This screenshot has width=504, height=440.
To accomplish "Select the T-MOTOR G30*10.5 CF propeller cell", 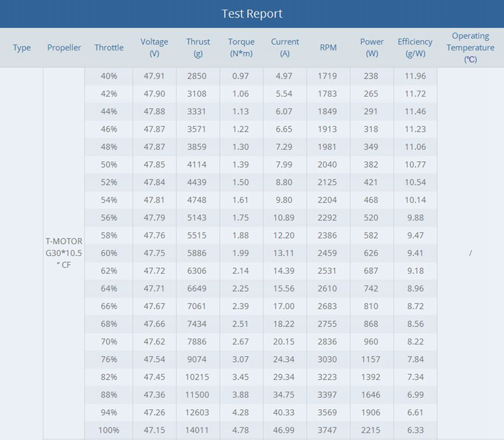I will 64,253.
